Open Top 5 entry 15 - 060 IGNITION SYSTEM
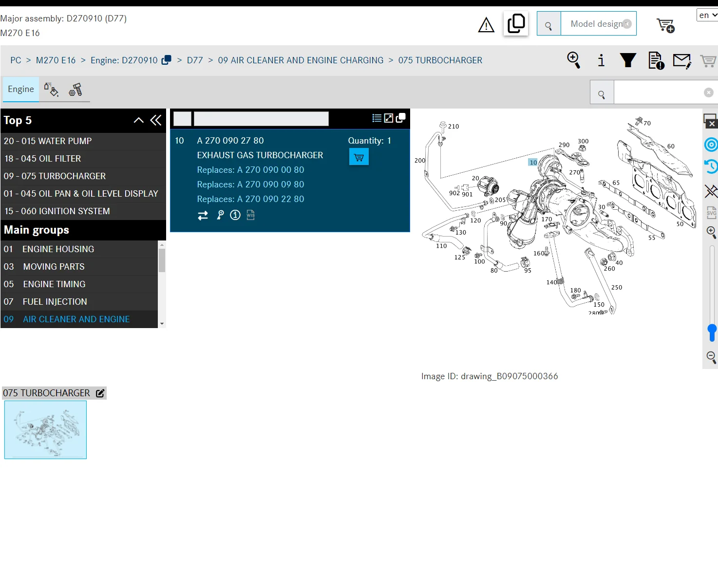 [x=83, y=211]
